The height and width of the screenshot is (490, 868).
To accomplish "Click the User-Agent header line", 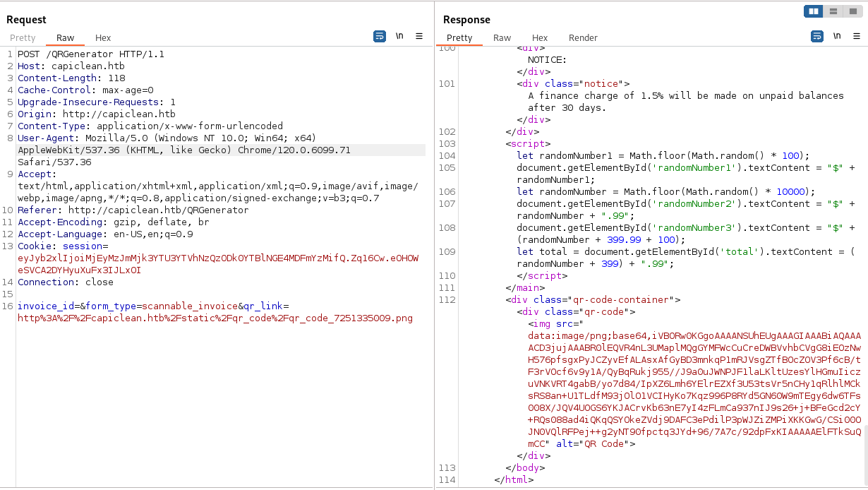I will coord(167,138).
